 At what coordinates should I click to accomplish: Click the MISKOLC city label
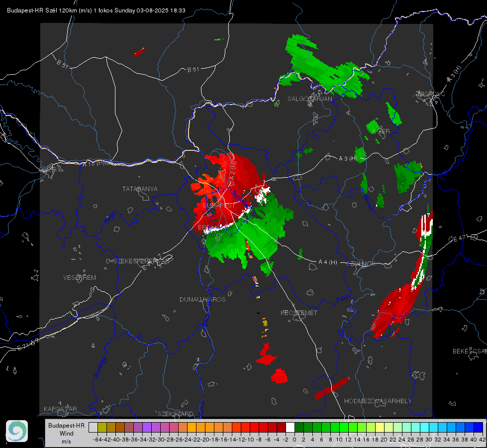click(x=431, y=94)
